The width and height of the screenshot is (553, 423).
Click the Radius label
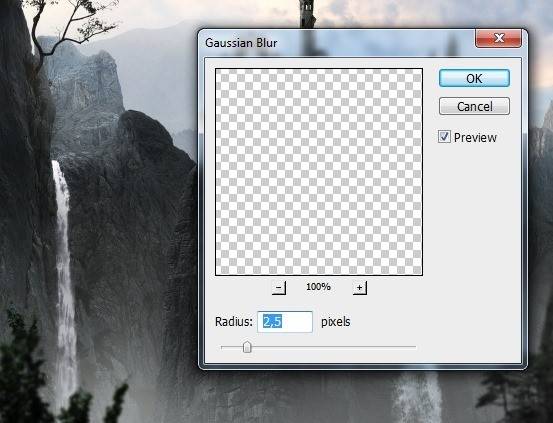coord(234,322)
